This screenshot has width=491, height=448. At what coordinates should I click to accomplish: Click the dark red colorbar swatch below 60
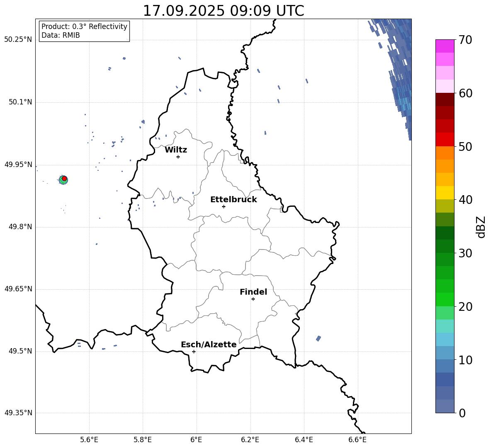[x=445, y=99]
